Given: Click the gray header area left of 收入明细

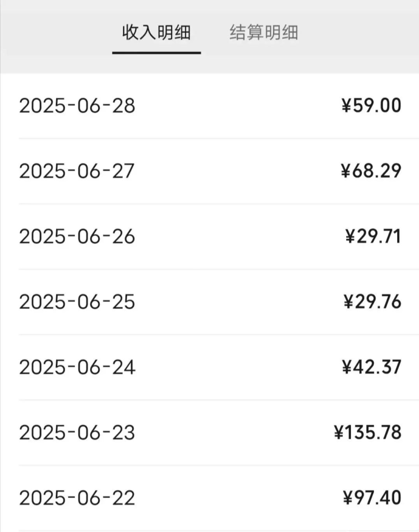Looking at the screenshot, I should 52,34.
